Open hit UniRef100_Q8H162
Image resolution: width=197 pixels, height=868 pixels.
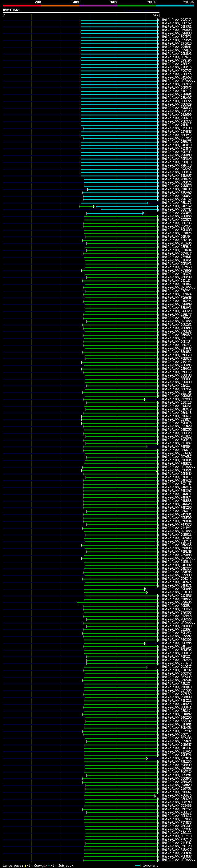point(176,23)
